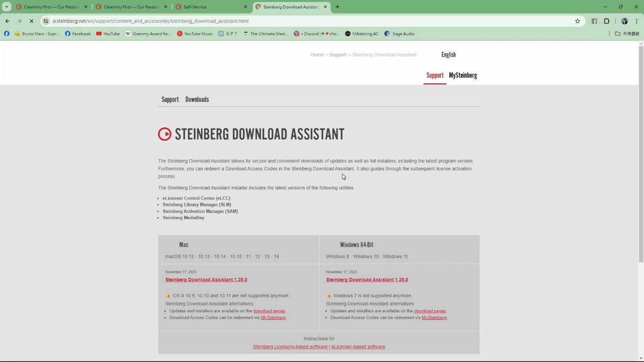This screenshot has width=644, height=362.
Task: Open the Downloads section menu
Action: (197, 99)
